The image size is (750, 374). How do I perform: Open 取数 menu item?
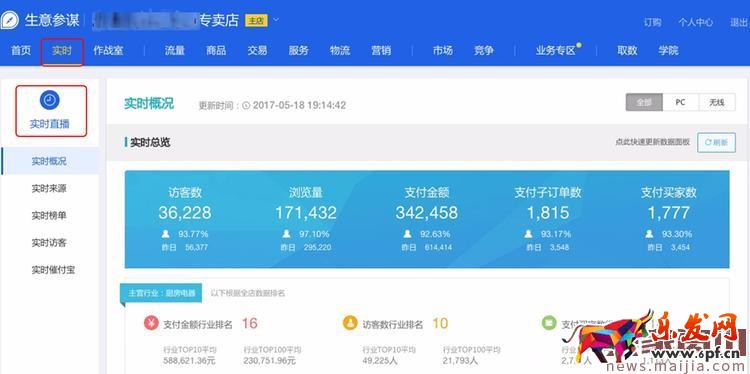627,50
